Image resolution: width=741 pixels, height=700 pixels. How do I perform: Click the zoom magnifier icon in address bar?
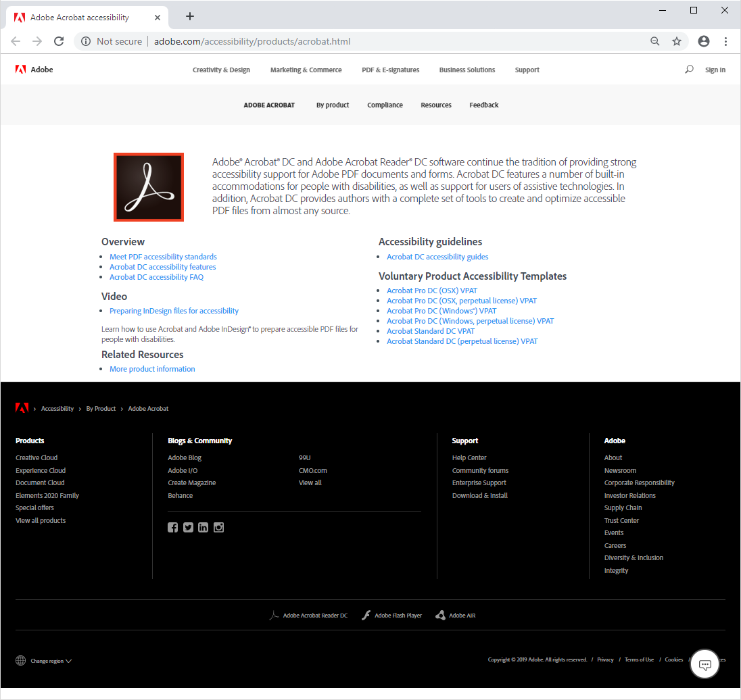coord(654,41)
